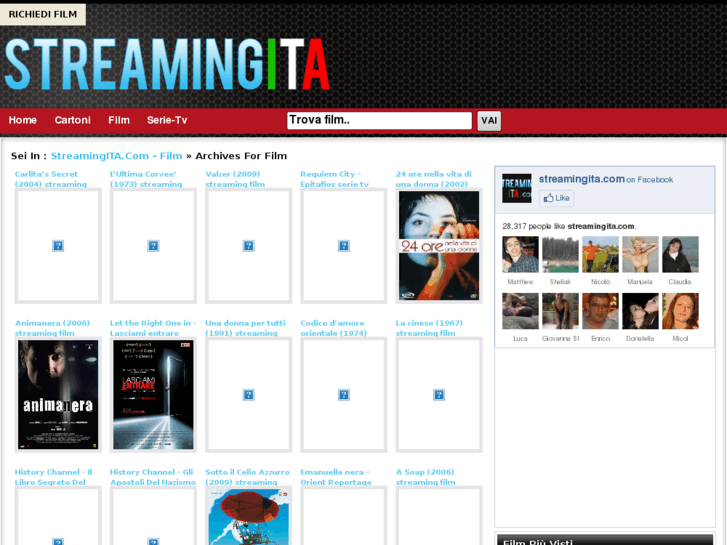The height and width of the screenshot is (545, 727).
Task: Open Emanuelle nera - Orient Reportage link
Action: click(336, 477)
